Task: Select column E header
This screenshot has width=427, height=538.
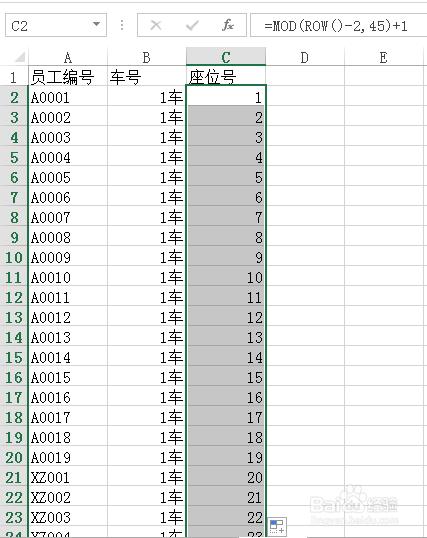Action: [384, 57]
